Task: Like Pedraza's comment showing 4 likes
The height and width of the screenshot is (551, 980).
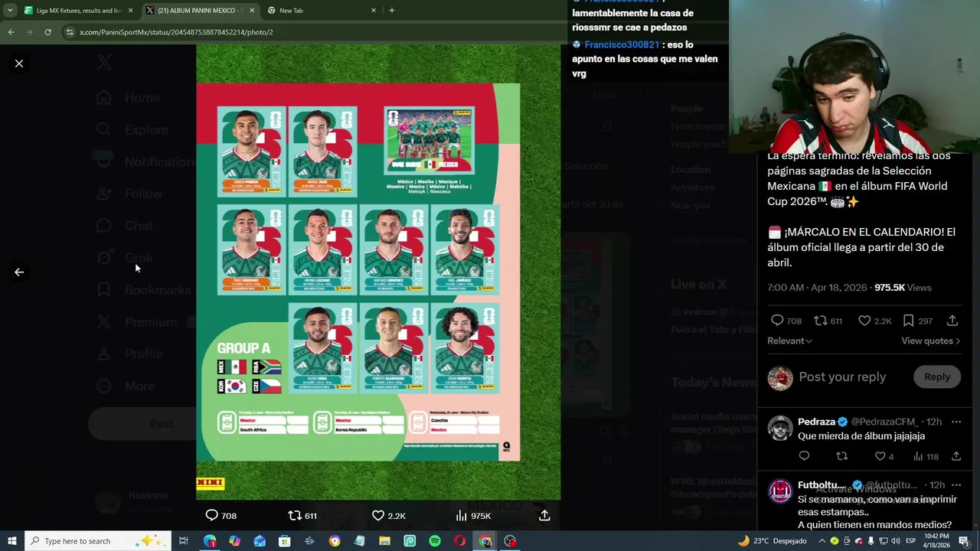Action: 884,456
